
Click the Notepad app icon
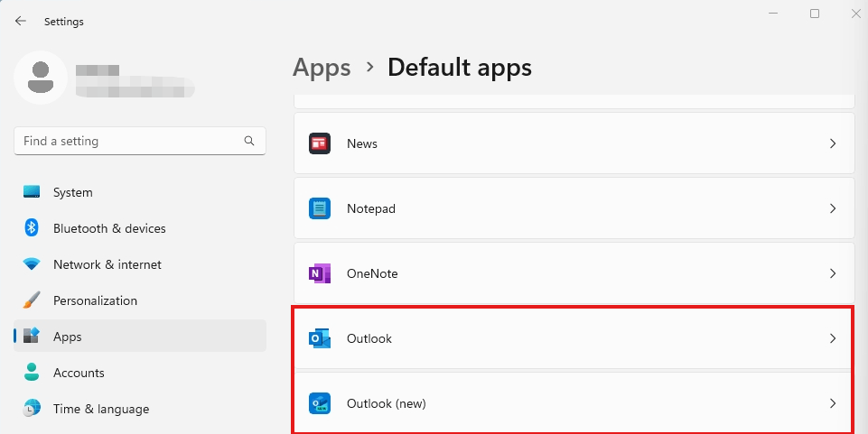point(320,208)
